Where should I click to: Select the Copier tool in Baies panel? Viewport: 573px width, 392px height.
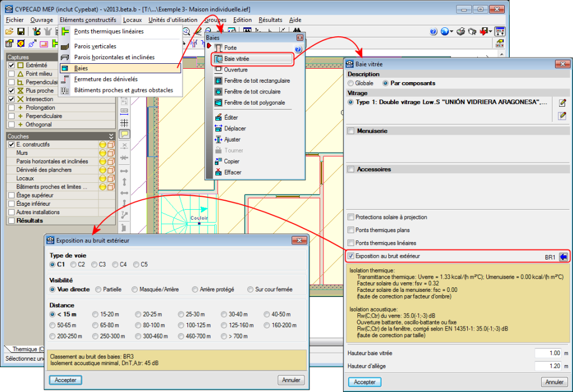232,162
